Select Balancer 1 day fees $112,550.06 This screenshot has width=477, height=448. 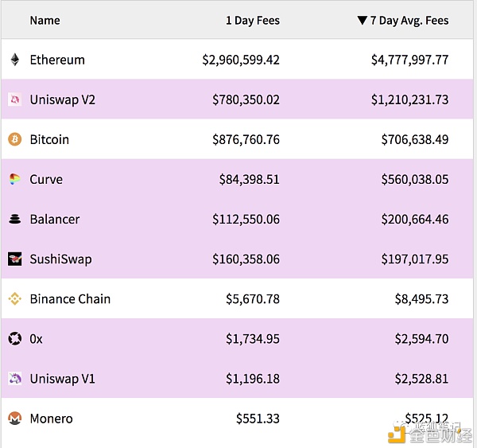click(x=246, y=220)
